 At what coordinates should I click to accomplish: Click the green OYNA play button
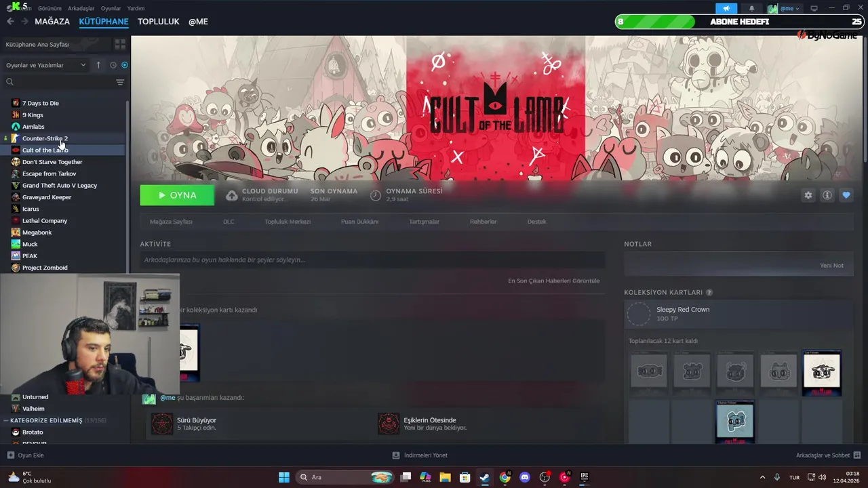[x=177, y=195]
